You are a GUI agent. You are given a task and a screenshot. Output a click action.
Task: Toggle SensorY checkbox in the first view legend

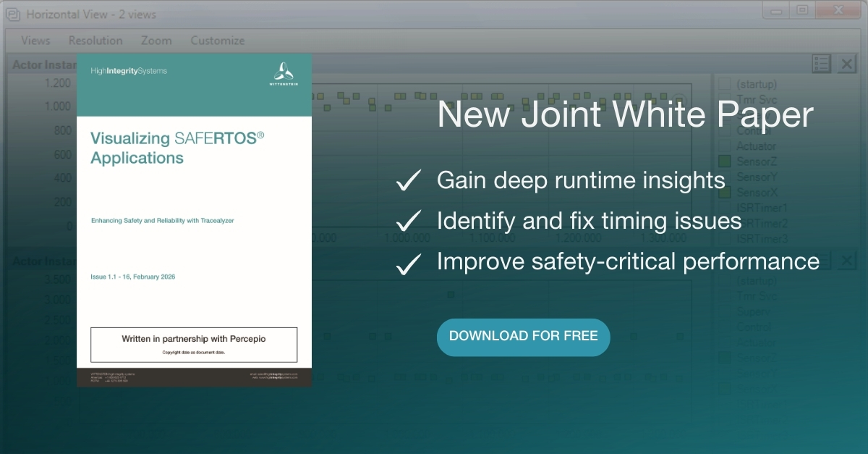tap(724, 177)
